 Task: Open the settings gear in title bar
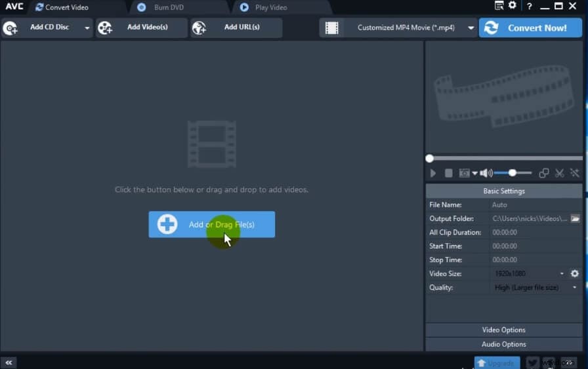(513, 5)
